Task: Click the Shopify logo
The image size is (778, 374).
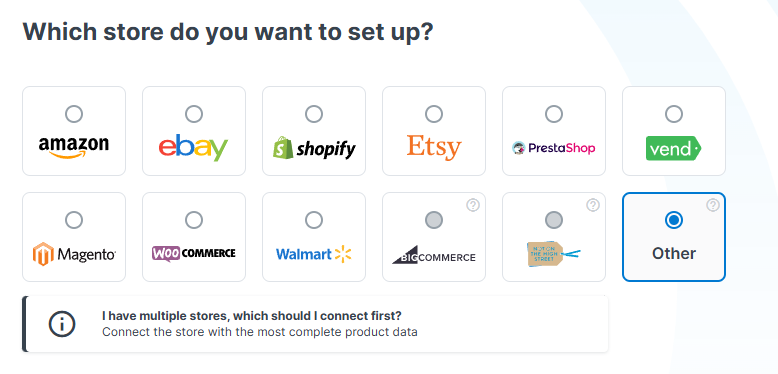Action: pos(314,148)
